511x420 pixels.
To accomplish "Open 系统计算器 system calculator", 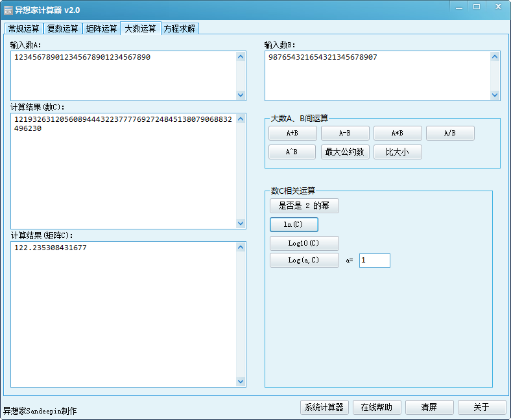I will tap(324, 407).
